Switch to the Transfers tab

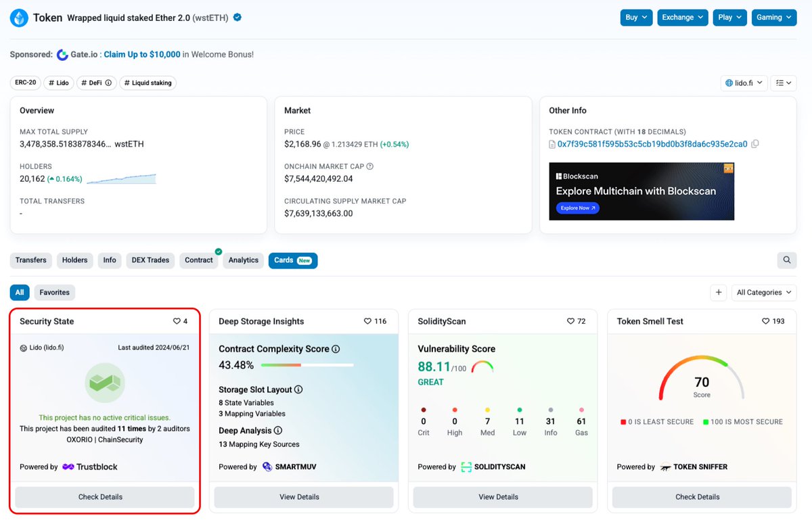click(x=31, y=260)
